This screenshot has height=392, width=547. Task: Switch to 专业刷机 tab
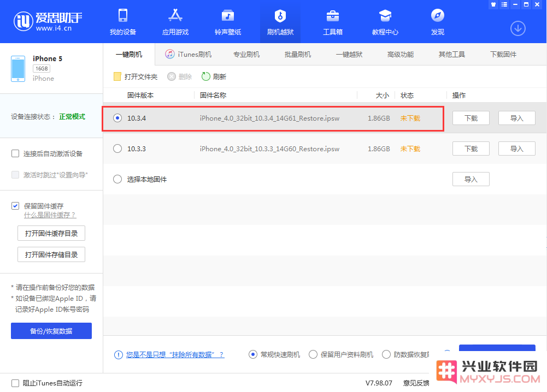point(246,55)
